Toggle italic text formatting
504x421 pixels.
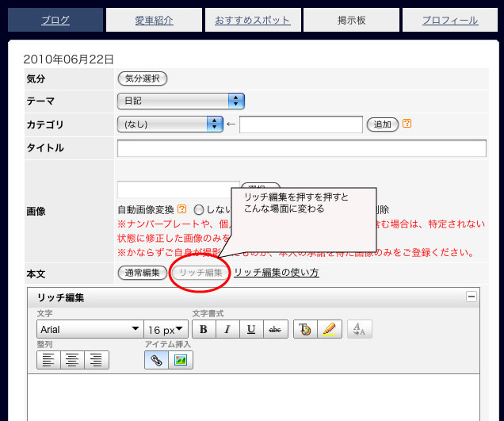click(x=227, y=329)
